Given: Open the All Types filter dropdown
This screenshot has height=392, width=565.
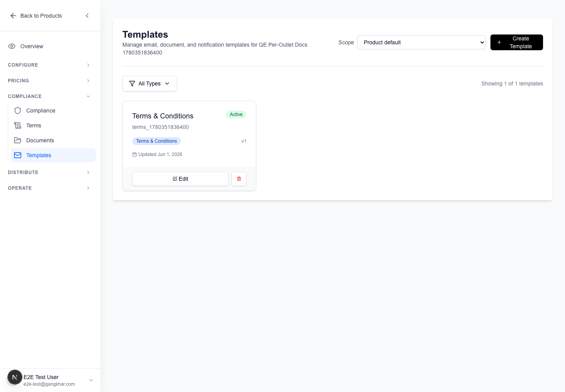Looking at the screenshot, I should tap(149, 83).
